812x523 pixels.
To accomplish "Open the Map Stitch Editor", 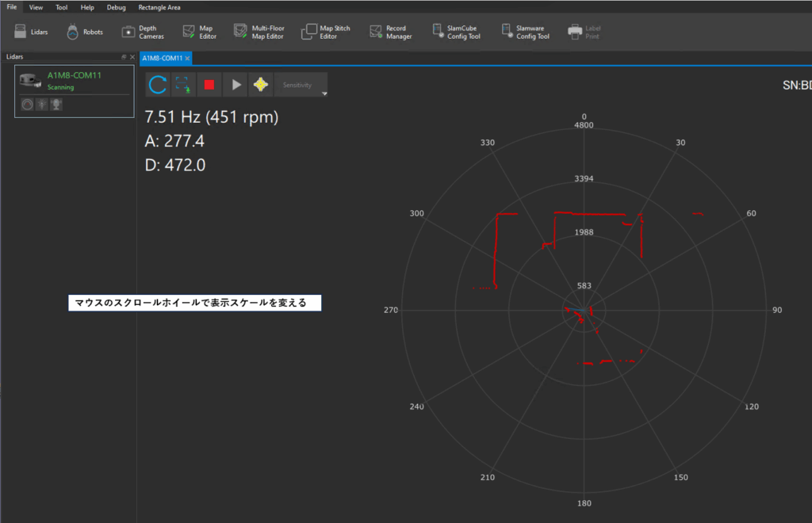I will coord(326,32).
